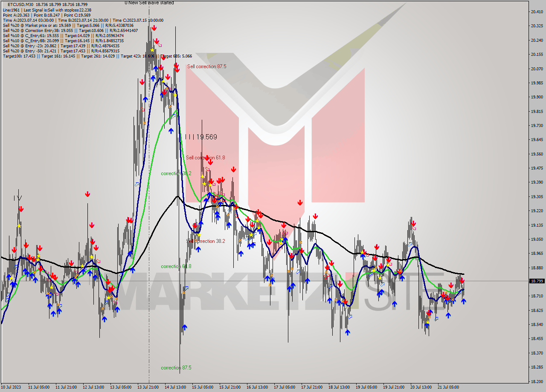
Task: Click the 'Sell correction 87.5' chart label
Action: pyautogui.click(x=206, y=66)
